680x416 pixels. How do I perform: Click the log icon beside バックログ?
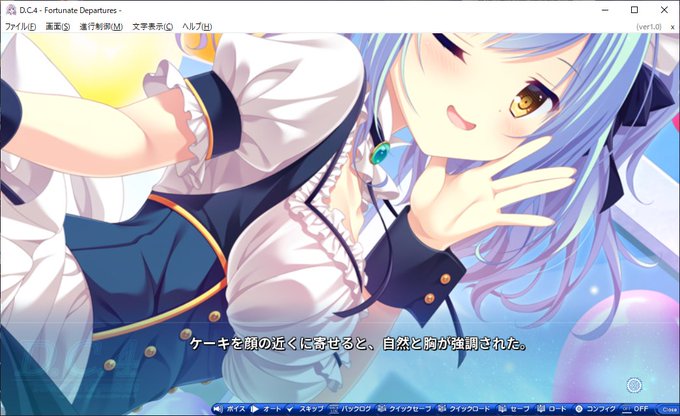point(333,409)
